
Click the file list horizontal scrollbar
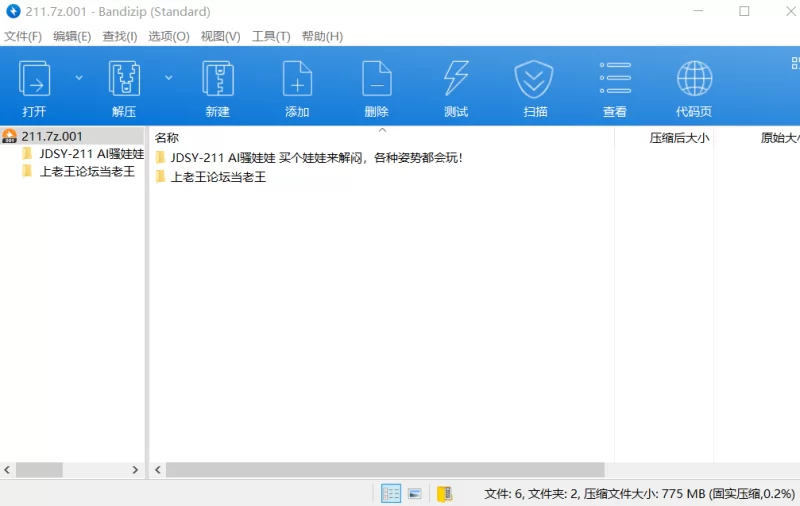click(385, 470)
